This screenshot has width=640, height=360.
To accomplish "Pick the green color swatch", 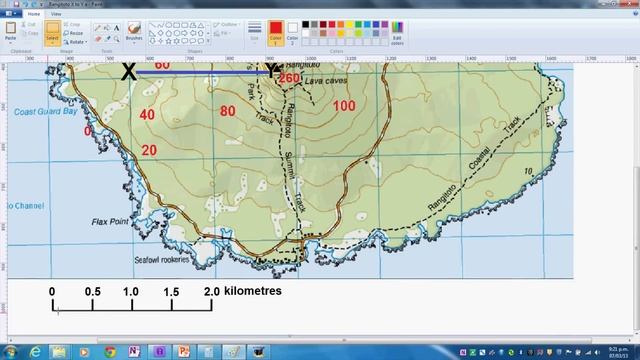I will (x=358, y=24).
